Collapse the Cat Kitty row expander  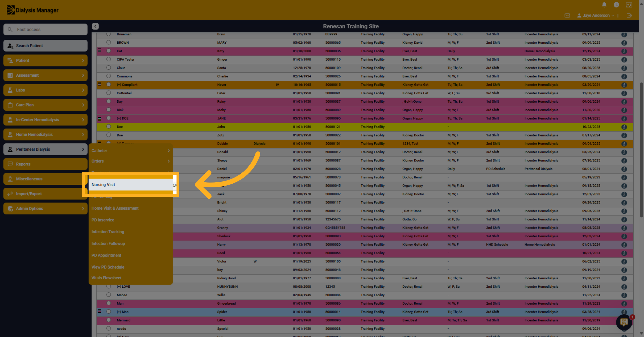tap(99, 50)
